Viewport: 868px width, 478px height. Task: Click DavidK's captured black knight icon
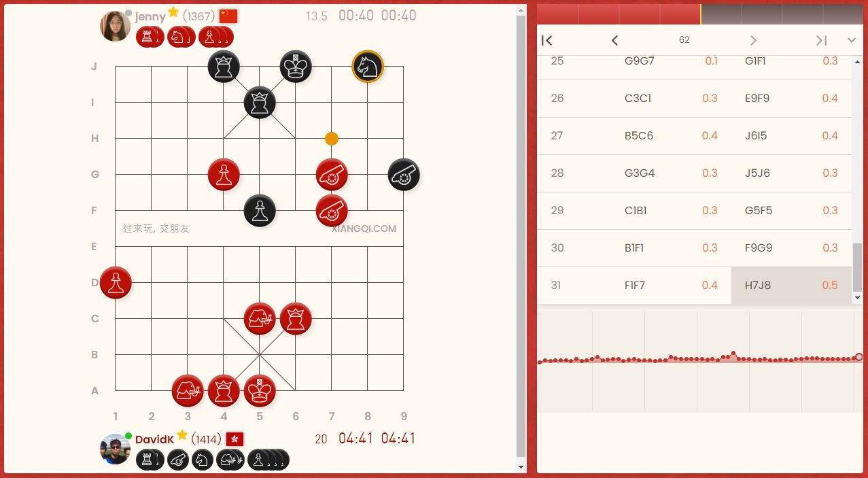click(x=202, y=460)
